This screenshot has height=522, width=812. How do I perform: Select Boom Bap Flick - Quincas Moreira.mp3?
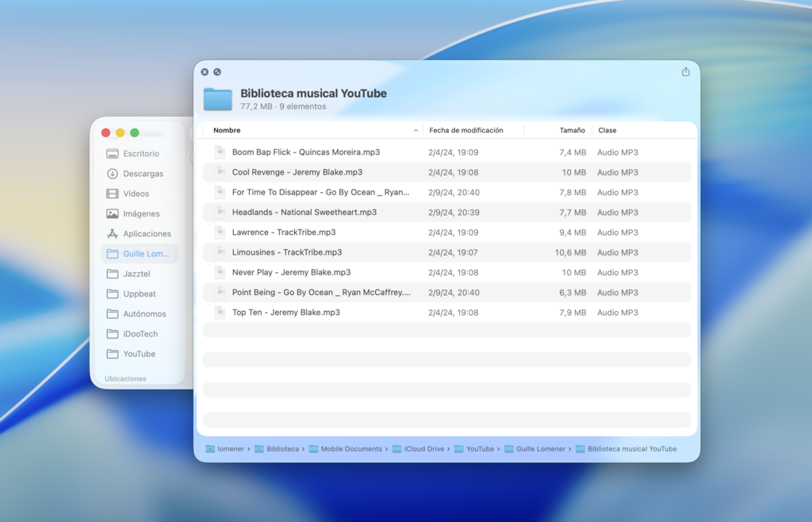tap(306, 152)
